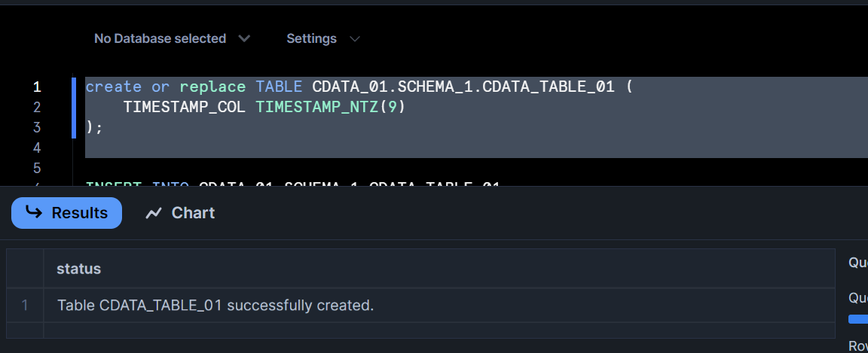Click the TIMESTAMP_COL column name in editor
Screen dimensions: 868x353
point(185,108)
